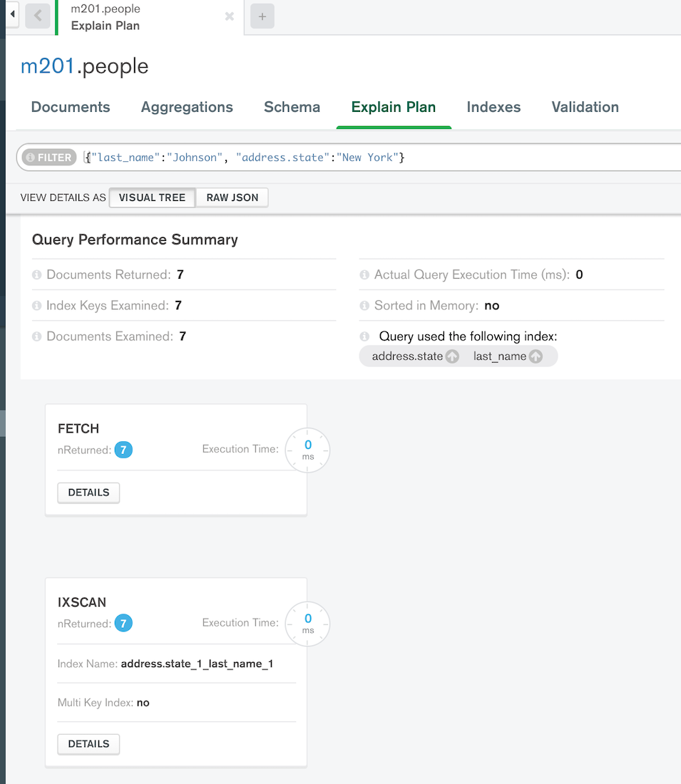
Task: Click ascending arrow icon on address.state
Action: click(452, 356)
